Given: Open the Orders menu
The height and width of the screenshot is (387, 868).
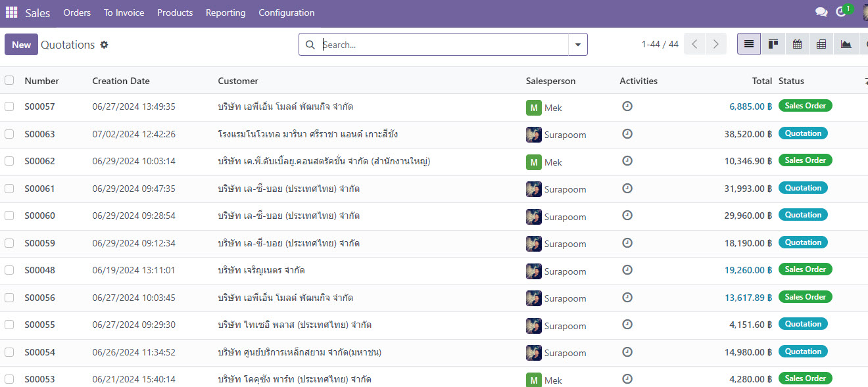Looking at the screenshot, I should pyautogui.click(x=77, y=12).
